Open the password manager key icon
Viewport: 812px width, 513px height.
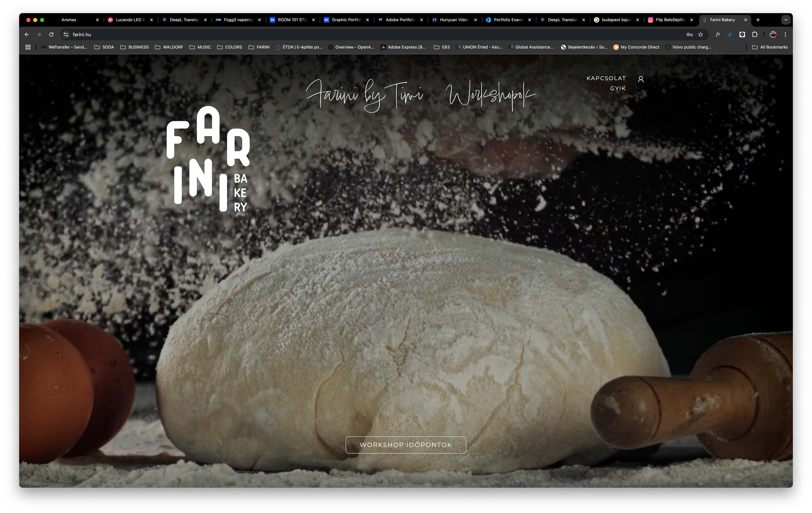point(689,34)
